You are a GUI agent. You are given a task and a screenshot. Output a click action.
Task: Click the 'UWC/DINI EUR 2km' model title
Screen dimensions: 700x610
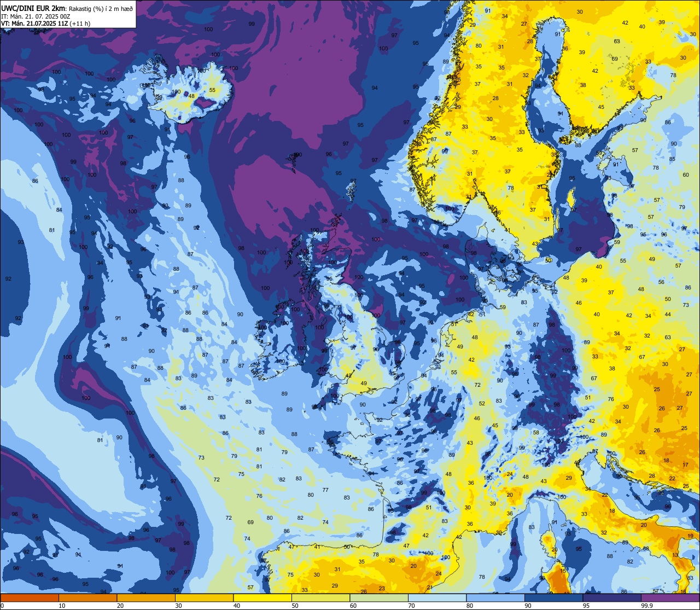33,8
